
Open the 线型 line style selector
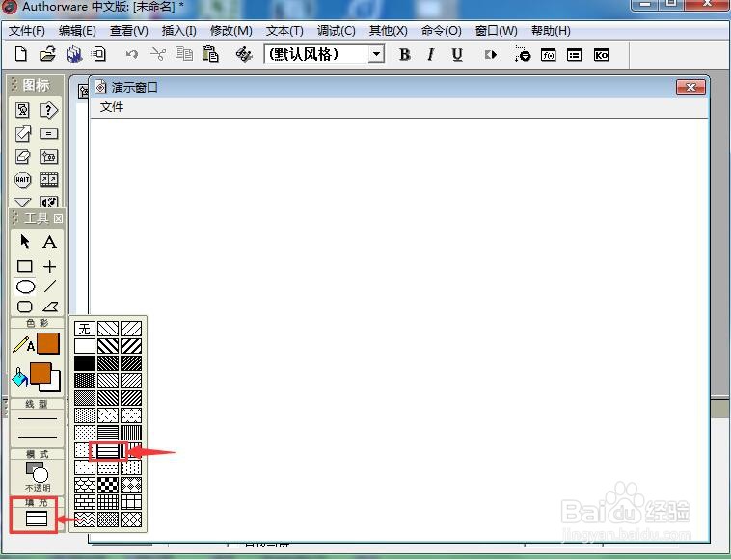38,427
